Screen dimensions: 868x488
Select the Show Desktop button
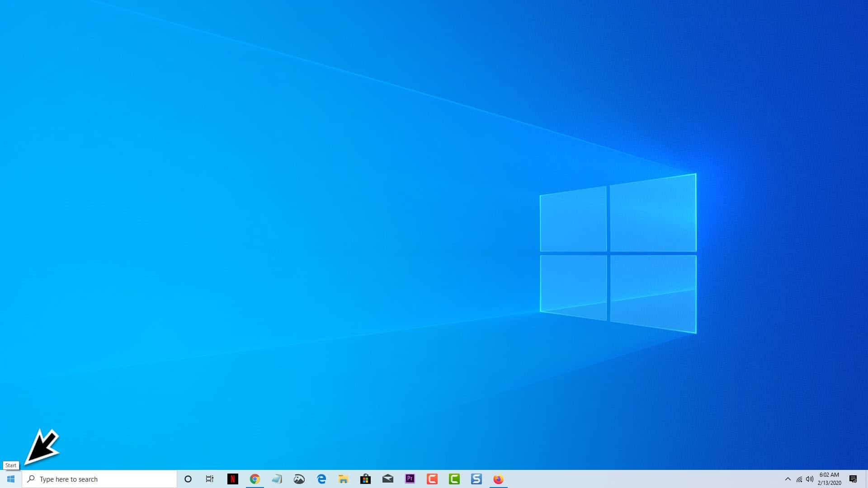click(866, 479)
